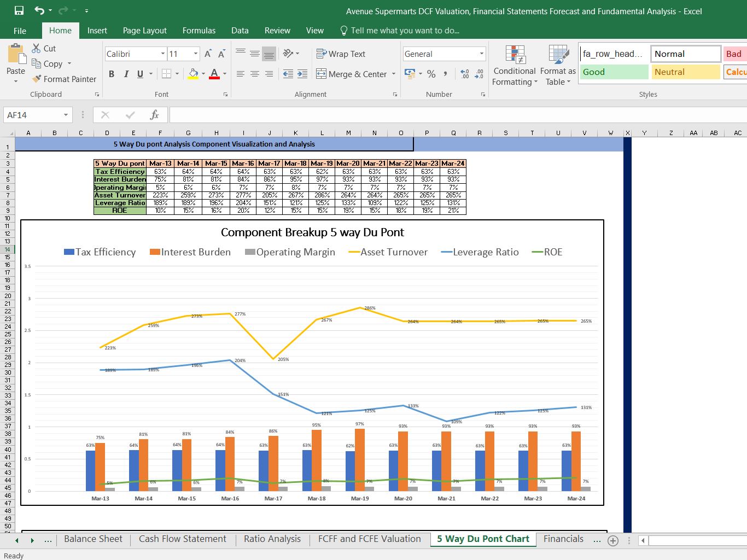Click Merge & Center button
Screen dimensions: 747x560
[x=351, y=74]
